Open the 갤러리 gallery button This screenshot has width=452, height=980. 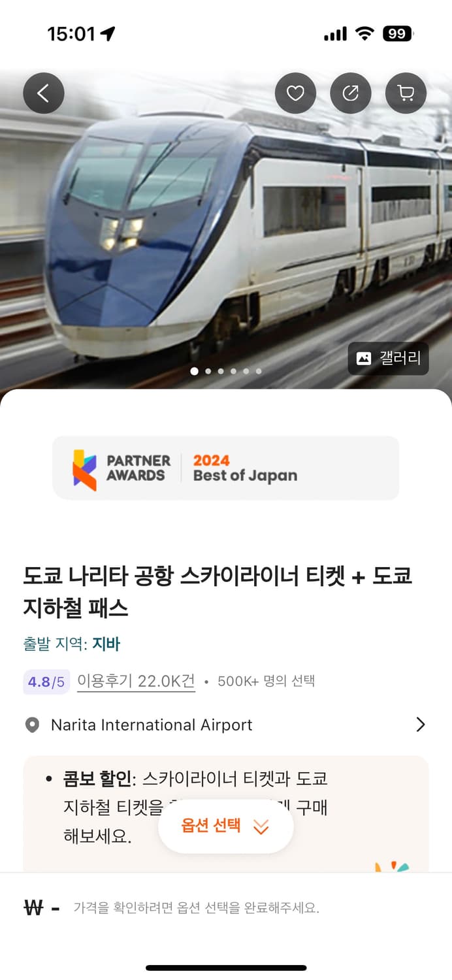pyautogui.click(x=388, y=358)
